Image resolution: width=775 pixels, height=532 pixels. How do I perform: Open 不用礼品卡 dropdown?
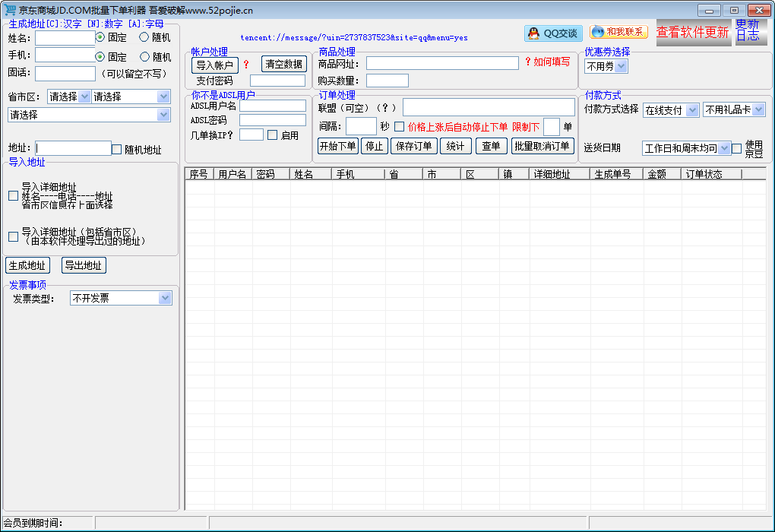(x=735, y=109)
